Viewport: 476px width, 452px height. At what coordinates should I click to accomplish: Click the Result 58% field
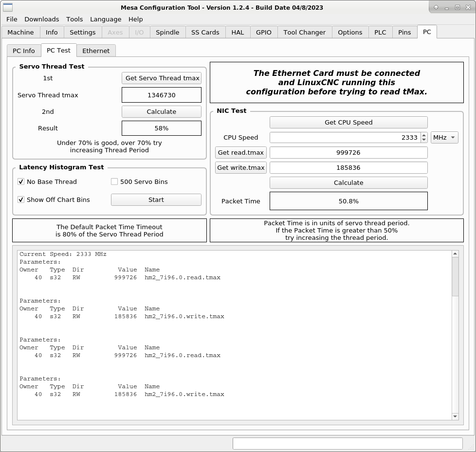tap(162, 128)
